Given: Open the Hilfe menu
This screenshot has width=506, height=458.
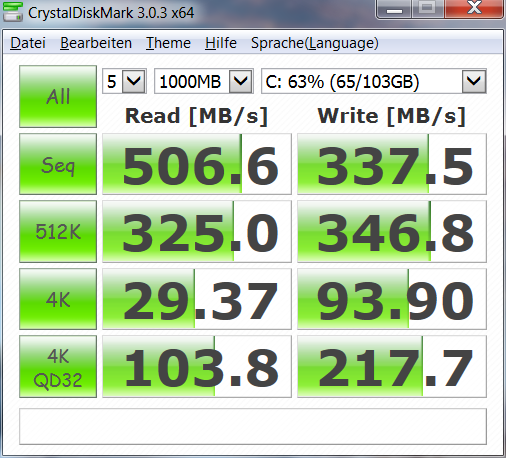Looking at the screenshot, I should point(221,43).
